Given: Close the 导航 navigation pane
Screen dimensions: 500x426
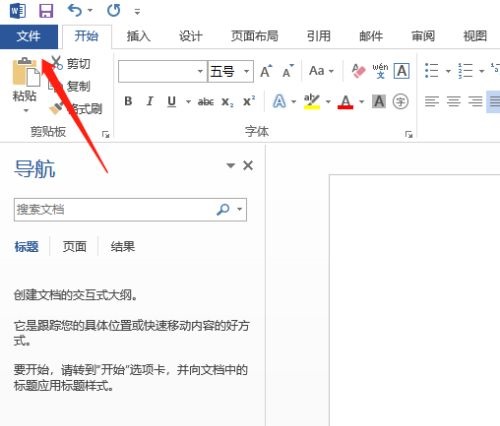Looking at the screenshot, I should pos(248,165).
